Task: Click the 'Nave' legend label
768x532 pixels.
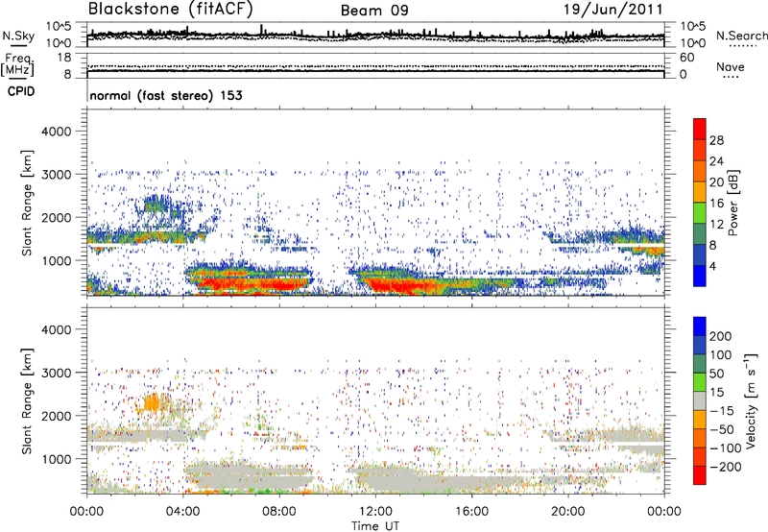Action: (731, 66)
